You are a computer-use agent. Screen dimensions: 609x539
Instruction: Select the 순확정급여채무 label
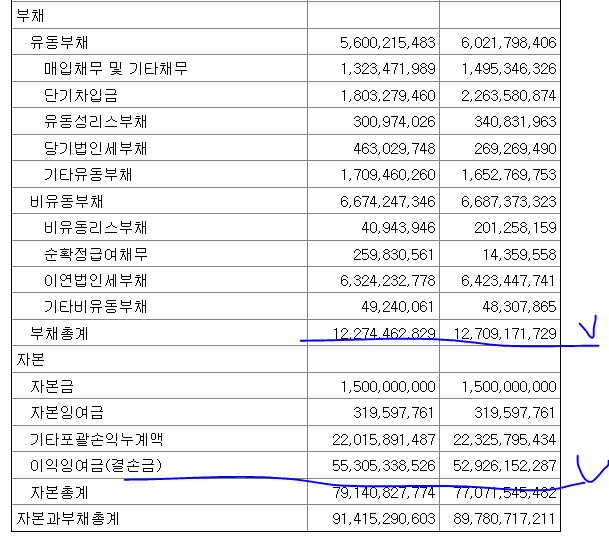(95, 254)
